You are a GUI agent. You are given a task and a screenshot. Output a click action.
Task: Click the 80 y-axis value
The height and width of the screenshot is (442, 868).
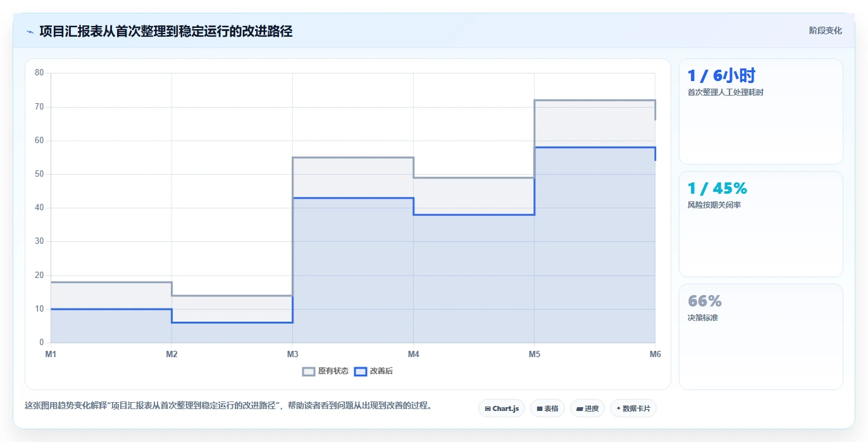[39, 73]
